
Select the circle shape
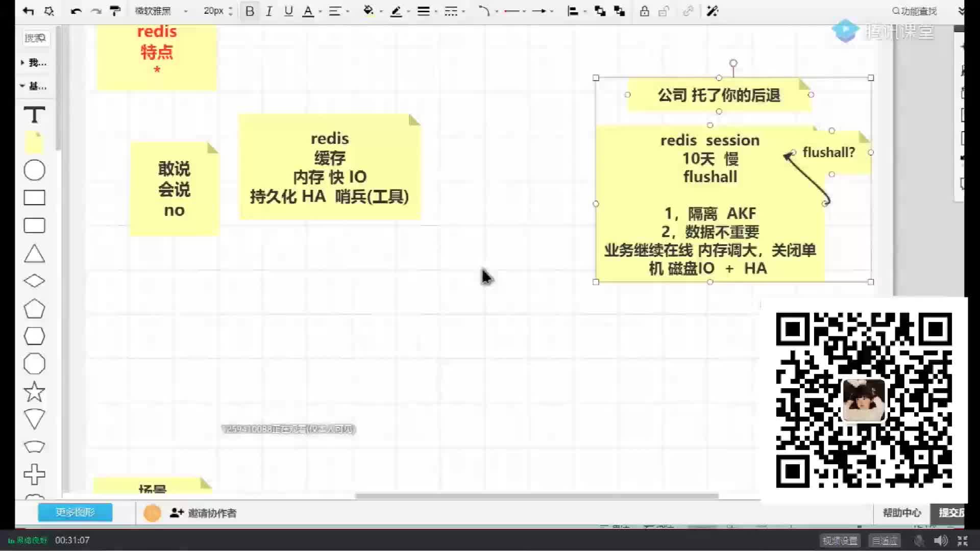(34, 170)
